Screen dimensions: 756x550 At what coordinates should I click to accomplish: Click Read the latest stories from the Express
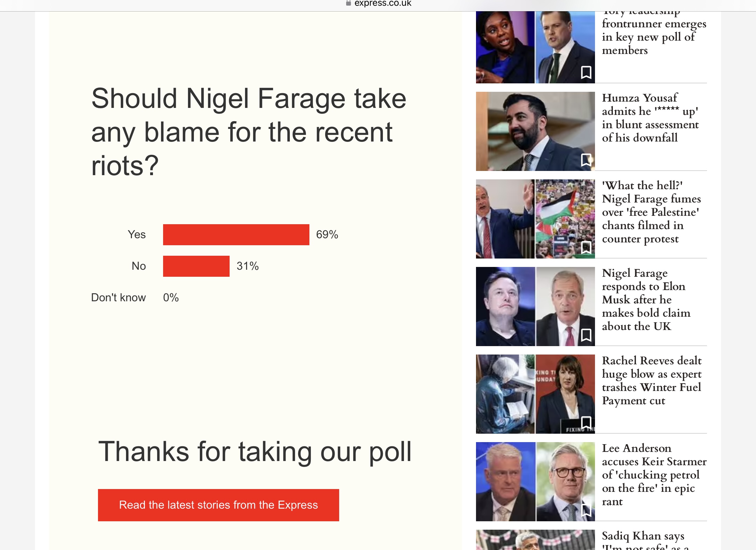[x=218, y=505]
